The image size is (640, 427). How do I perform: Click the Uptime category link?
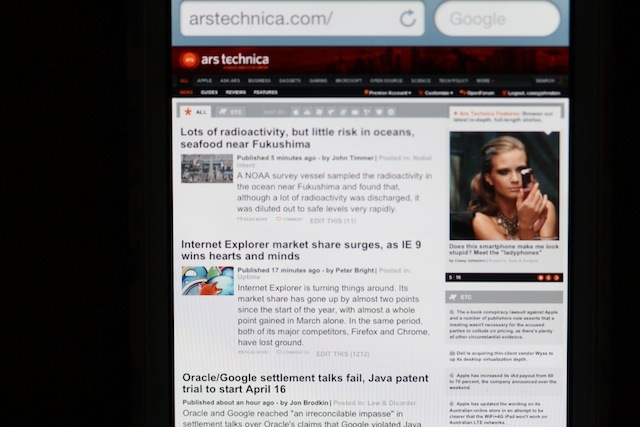point(249,277)
